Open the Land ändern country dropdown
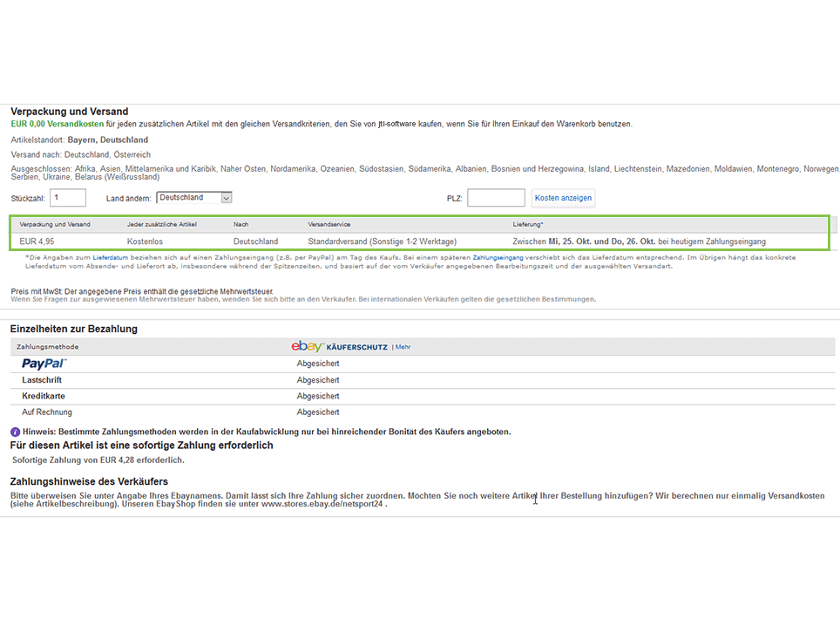 coord(193,198)
